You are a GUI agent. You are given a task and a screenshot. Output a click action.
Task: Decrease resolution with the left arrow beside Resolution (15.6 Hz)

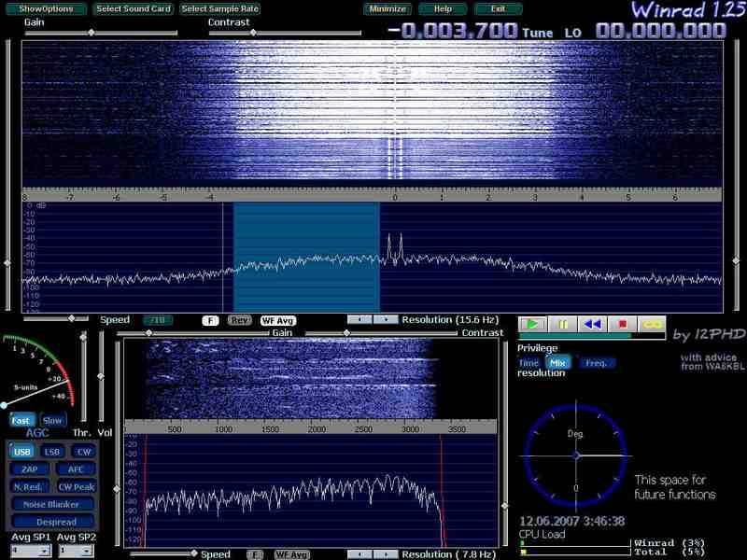pyautogui.click(x=359, y=319)
